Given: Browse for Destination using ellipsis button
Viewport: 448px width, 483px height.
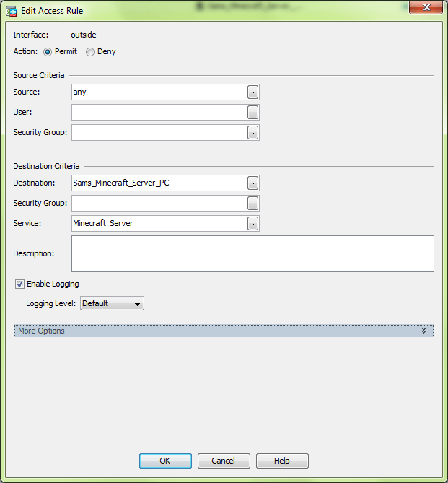Looking at the screenshot, I should pos(252,183).
